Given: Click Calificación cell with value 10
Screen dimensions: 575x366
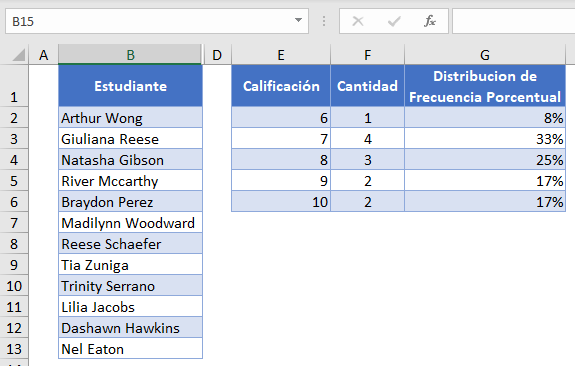Looking at the screenshot, I should coord(281,202).
